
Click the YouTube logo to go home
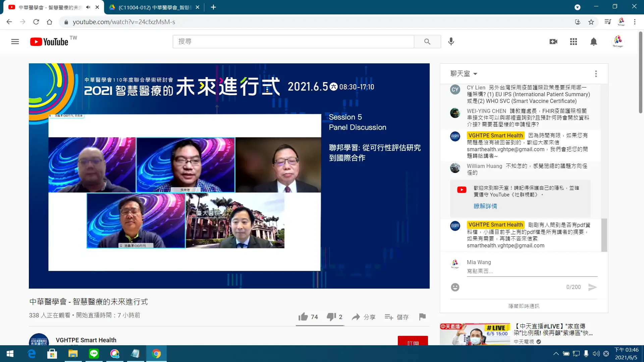[48, 41]
